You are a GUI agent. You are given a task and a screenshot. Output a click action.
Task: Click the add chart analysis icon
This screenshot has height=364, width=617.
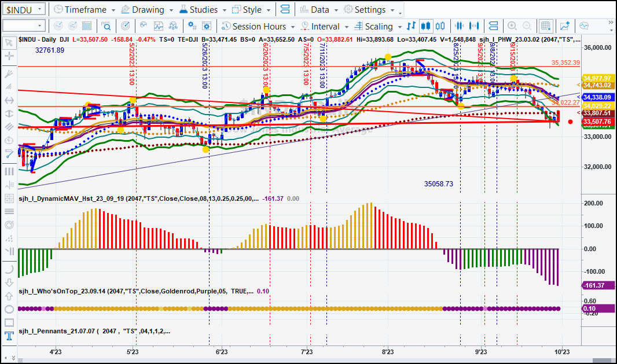click(x=565, y=27)
